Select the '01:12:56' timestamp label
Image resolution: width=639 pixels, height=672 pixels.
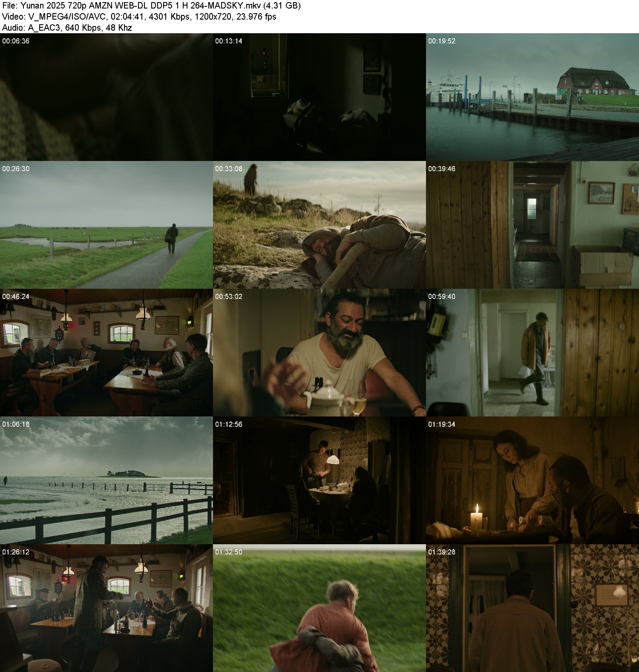(x=229, y=425)
